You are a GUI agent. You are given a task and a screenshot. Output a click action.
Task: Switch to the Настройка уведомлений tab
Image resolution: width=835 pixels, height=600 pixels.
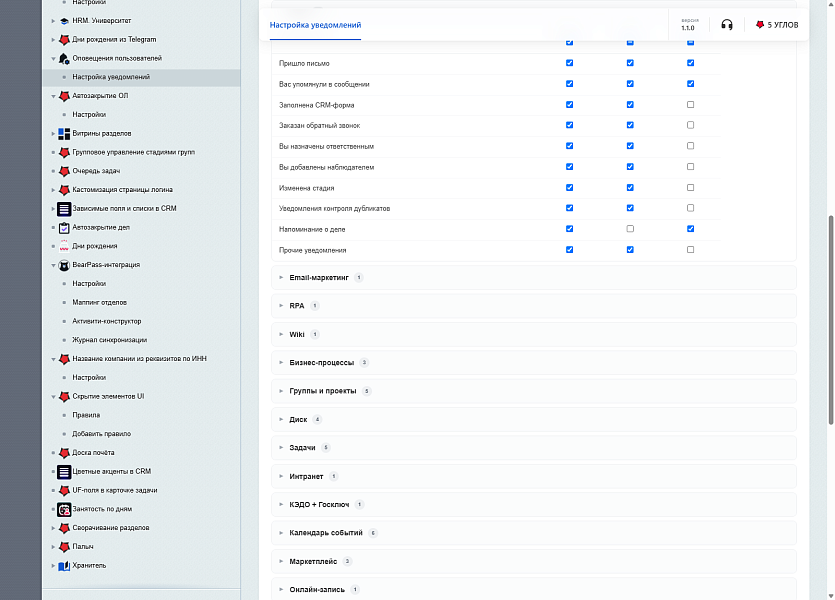(315, 25)
